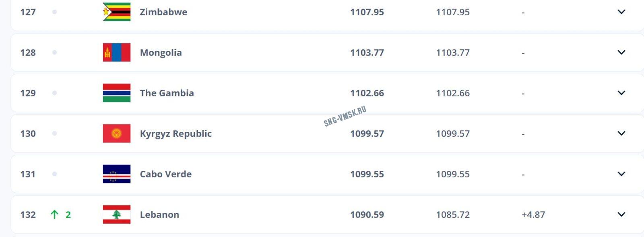Click The Gambia flag icon
The width and height of the screenshot is (644, 237).
click(117, 93)
